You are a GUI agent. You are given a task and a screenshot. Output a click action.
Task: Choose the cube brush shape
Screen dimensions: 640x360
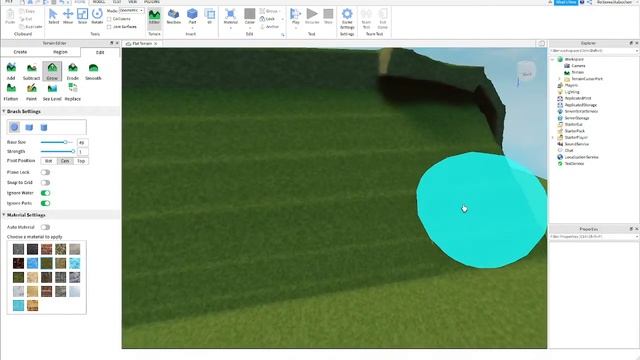(x=29, y=127)
